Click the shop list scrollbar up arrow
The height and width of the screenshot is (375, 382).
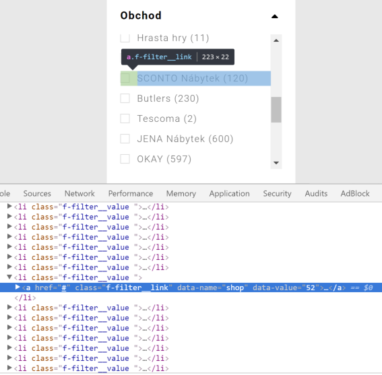click(276, 40)
